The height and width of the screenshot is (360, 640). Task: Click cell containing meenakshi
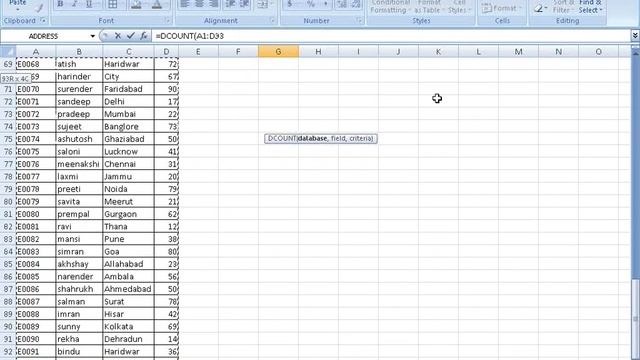[79, 164]
